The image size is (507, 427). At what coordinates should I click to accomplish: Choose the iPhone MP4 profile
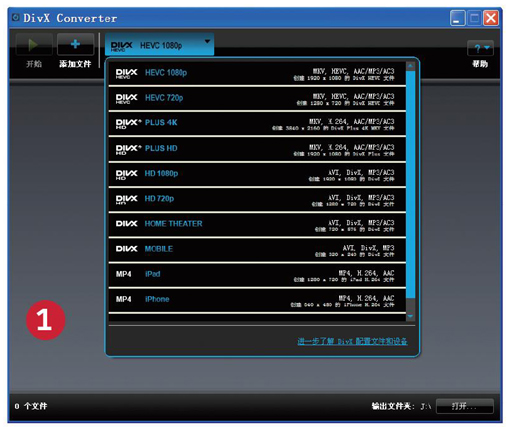(257, 301)
